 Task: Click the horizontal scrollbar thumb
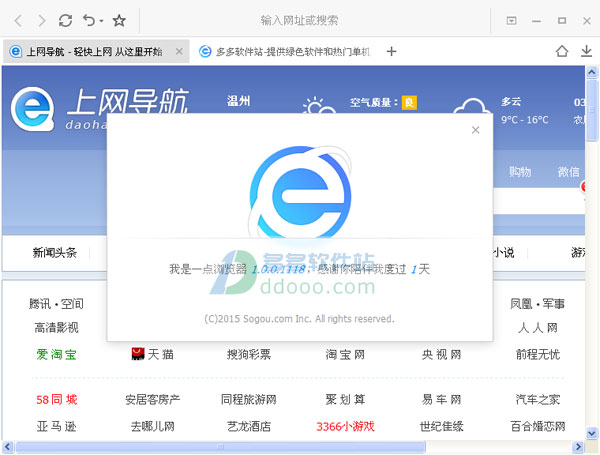click(220, 447)
